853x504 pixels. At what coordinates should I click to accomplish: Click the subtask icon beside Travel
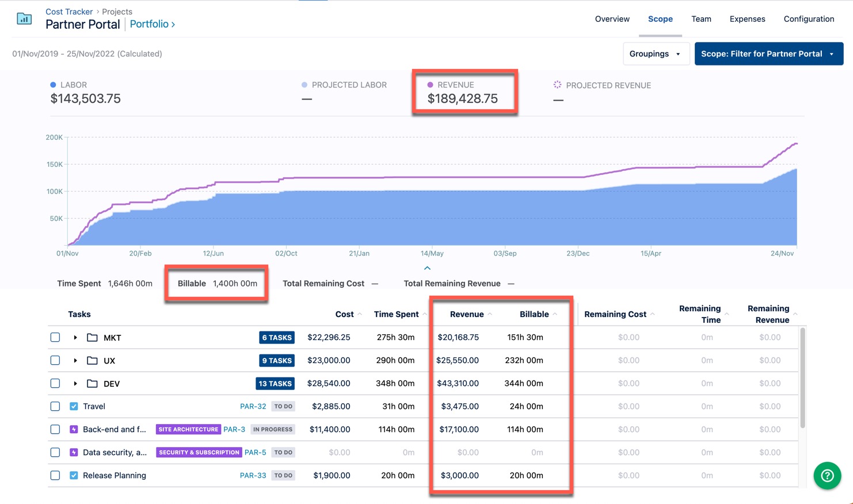73,406
